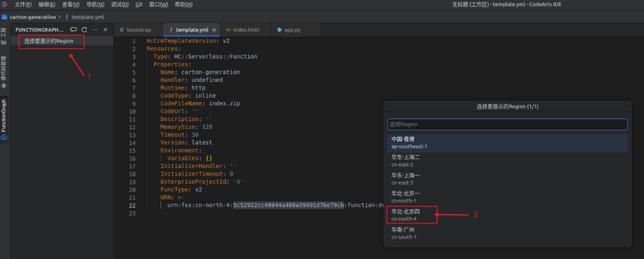644x259 pixels.
Task: Click the carton-generation folder icon in breadcrumb
Action: [x=4, y=17]
